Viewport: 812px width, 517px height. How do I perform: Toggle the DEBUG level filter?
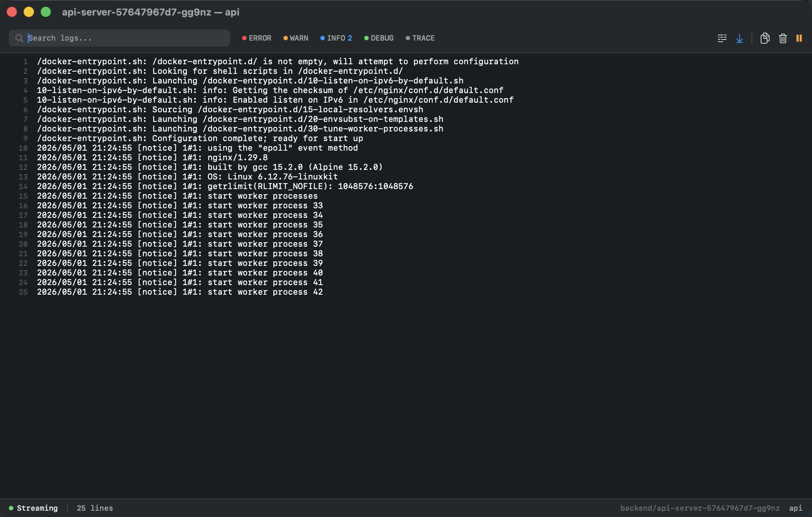(379, 38)
